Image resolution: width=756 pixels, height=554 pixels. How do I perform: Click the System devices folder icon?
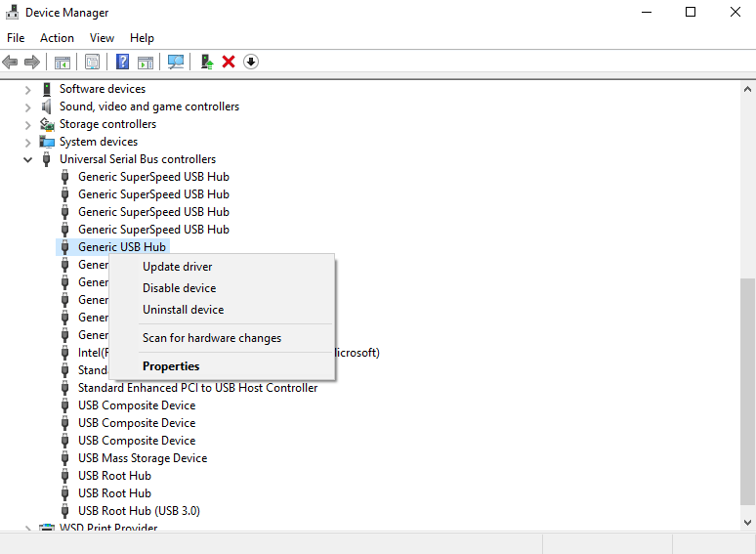[47, 142]
